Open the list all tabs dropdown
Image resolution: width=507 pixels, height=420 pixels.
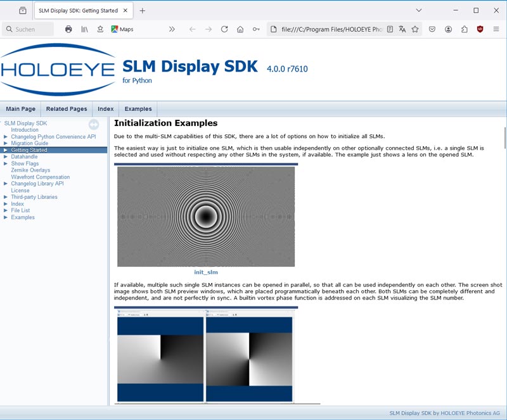419,10
